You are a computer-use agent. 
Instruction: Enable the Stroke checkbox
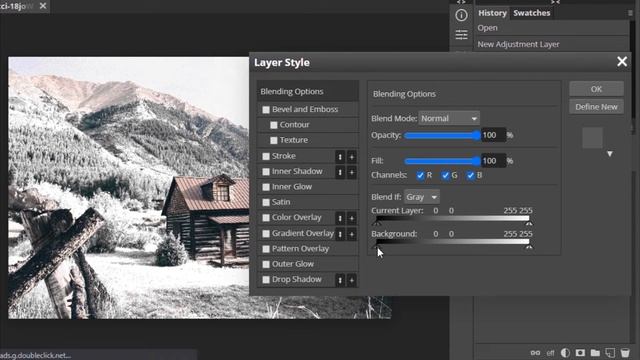click(x=266, y=156)
